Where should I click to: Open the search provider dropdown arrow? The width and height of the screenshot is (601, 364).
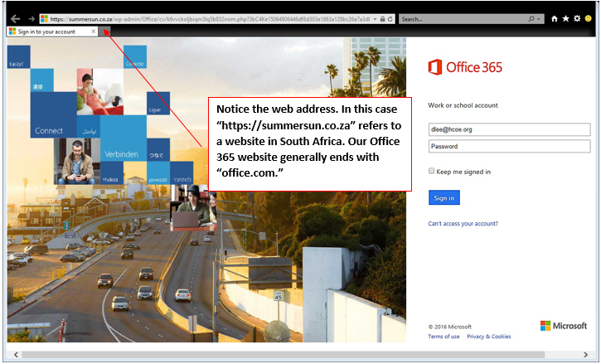coord(539,19)
